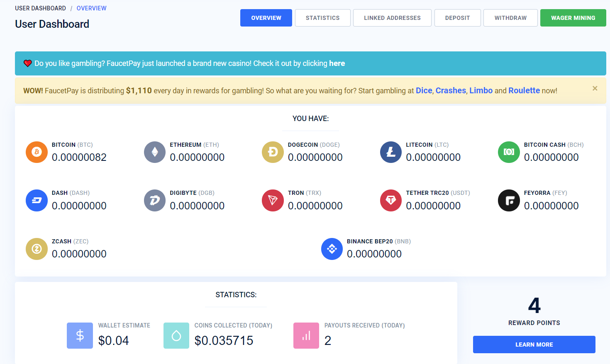The image size is (610, 364).
Task: Click the green Bitcoin Cash icon
Action: click(509, 152)
